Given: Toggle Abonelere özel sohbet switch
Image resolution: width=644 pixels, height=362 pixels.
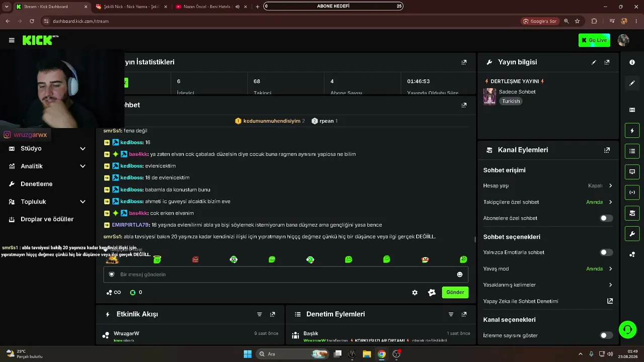Looking at the screenshot, I should click(x=606, y=218).
